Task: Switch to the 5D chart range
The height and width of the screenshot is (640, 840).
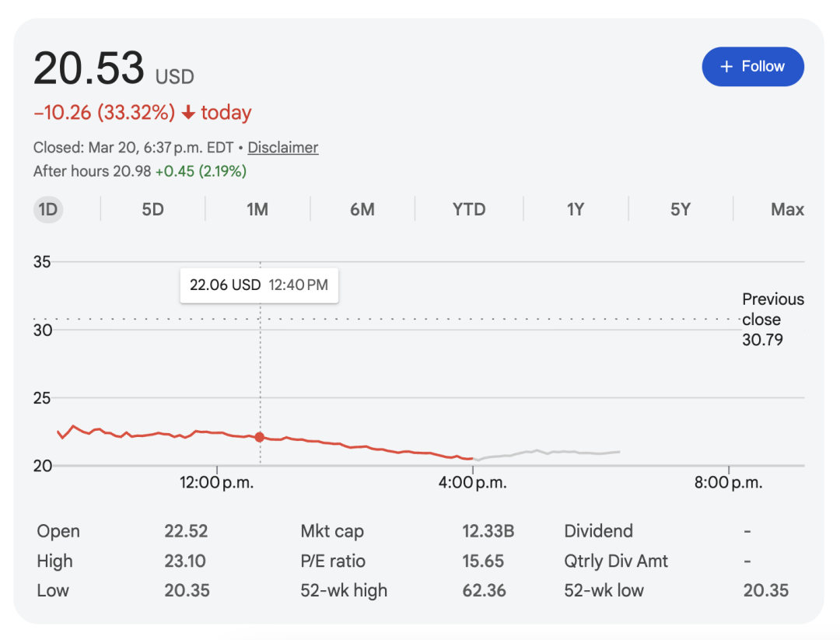Action: [x=152, y=209]
